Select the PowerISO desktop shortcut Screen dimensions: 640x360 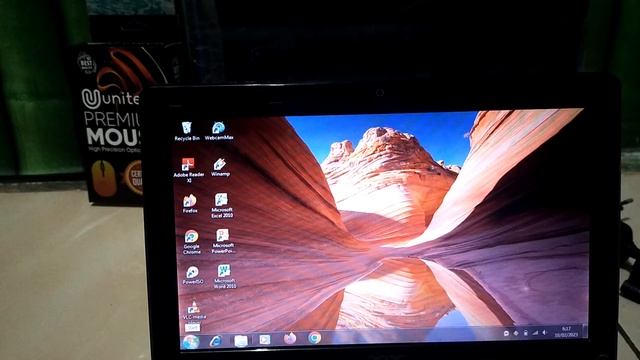coord(193,275)
